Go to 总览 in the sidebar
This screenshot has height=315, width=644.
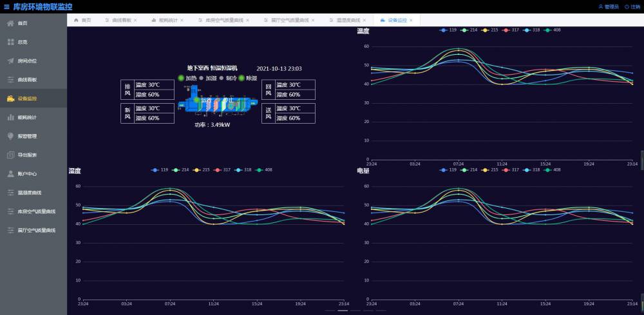[x=22, y=42]
